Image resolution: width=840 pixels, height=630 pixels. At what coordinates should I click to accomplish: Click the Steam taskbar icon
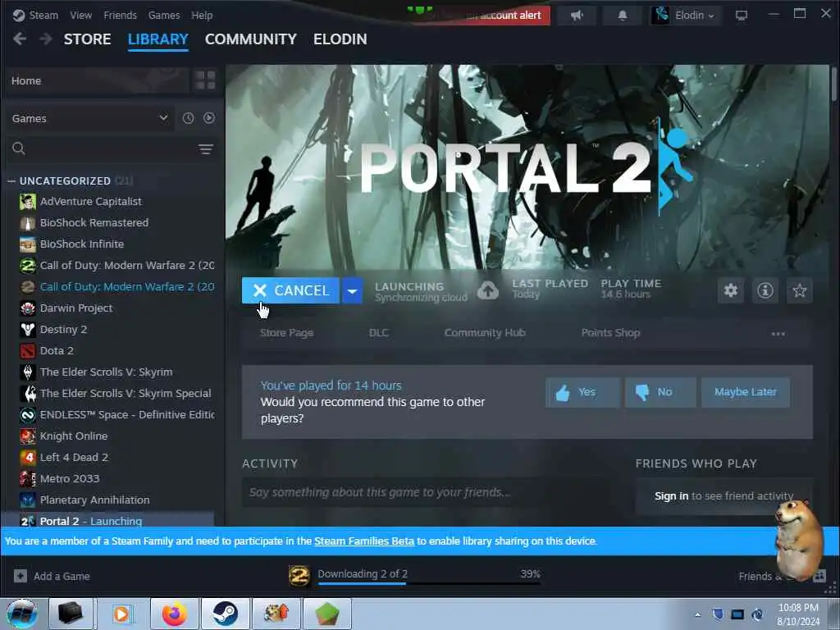tap(226, 614)
